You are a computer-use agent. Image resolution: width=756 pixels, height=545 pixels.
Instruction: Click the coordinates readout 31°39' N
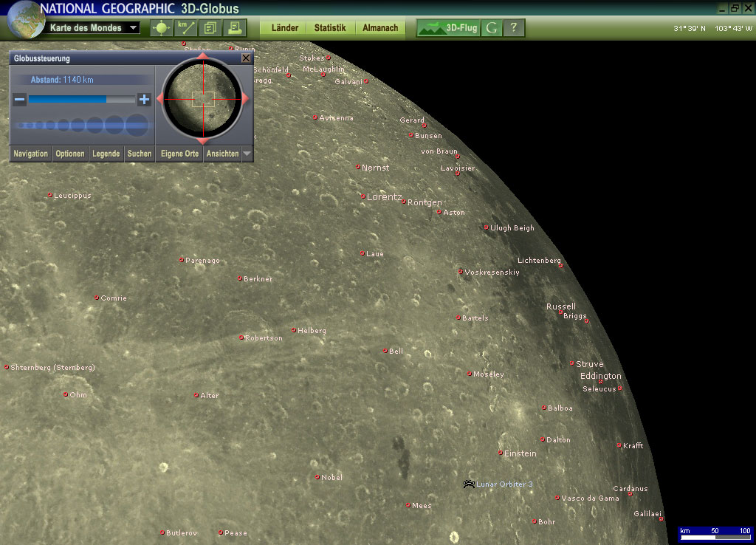(x=689, y=29)
